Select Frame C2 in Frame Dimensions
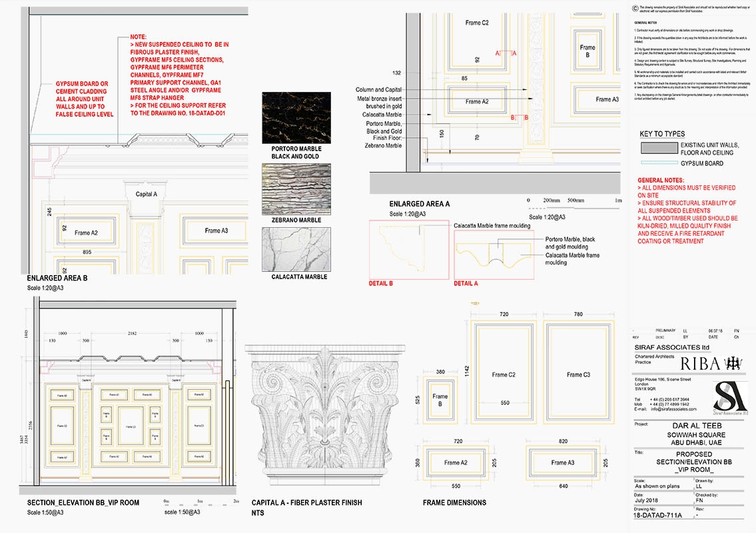 [x=504, y=374]
